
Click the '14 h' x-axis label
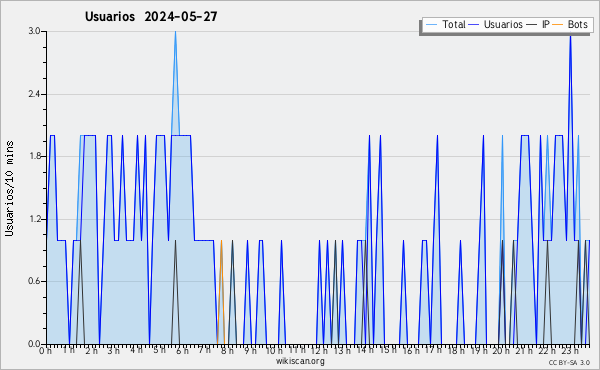pyautogui.click(x=365, y=351)
